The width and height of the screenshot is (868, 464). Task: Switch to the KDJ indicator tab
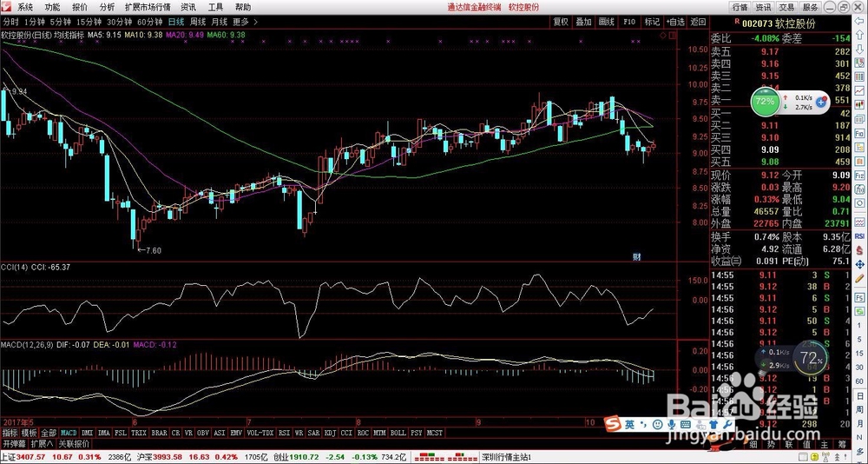pyautogui.click(x=330, y=433)
